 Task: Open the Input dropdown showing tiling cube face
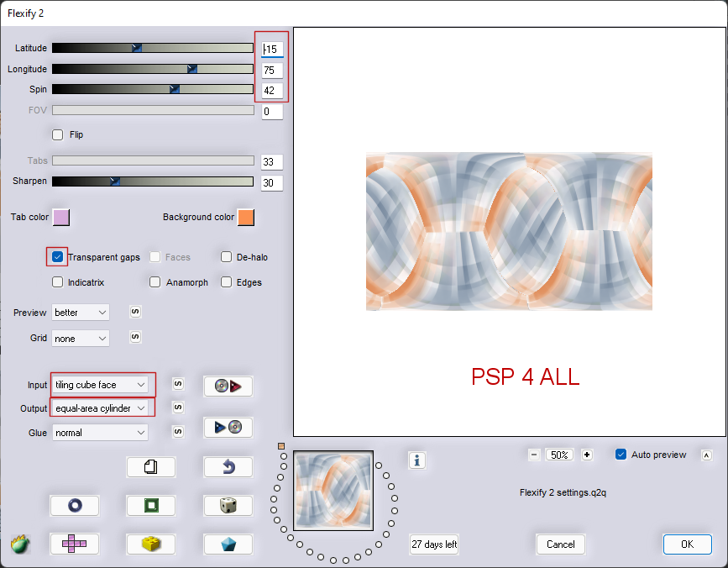102,385
